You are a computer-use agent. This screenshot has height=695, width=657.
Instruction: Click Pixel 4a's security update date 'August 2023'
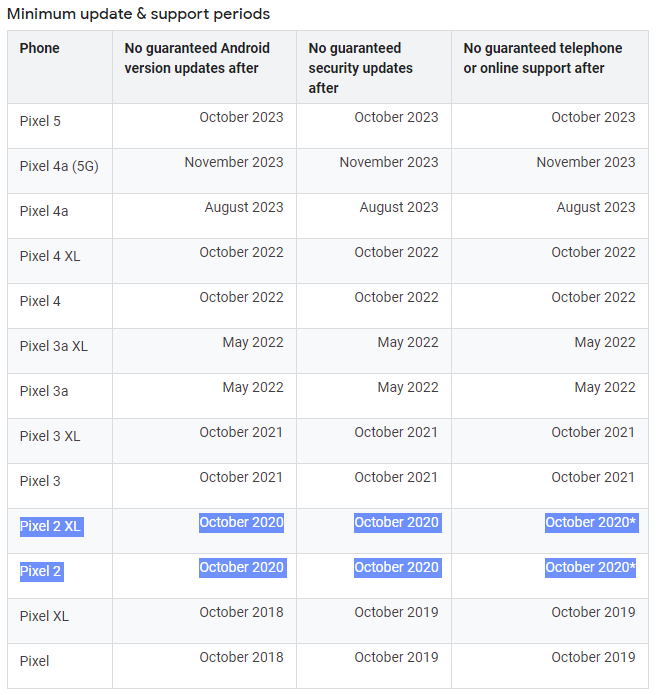(399, 207)
